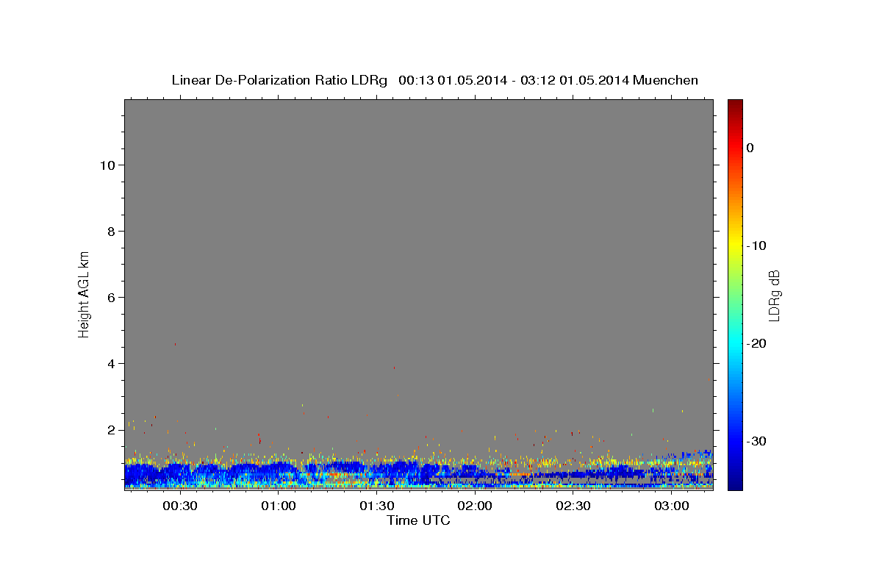Viewport: 882px width, 588px height.
Task: Select the 6 km height tick label
Action: [x=110, y=297]
